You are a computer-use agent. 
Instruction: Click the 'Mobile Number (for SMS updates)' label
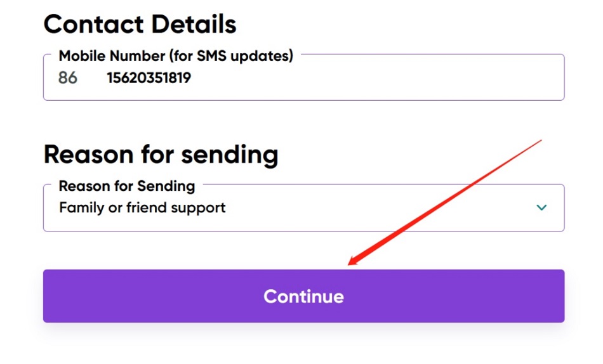click(176, 56)
